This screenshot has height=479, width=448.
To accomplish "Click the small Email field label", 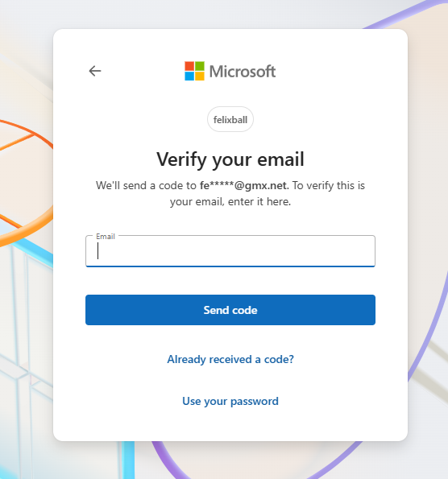I will [x=106, y=236].
